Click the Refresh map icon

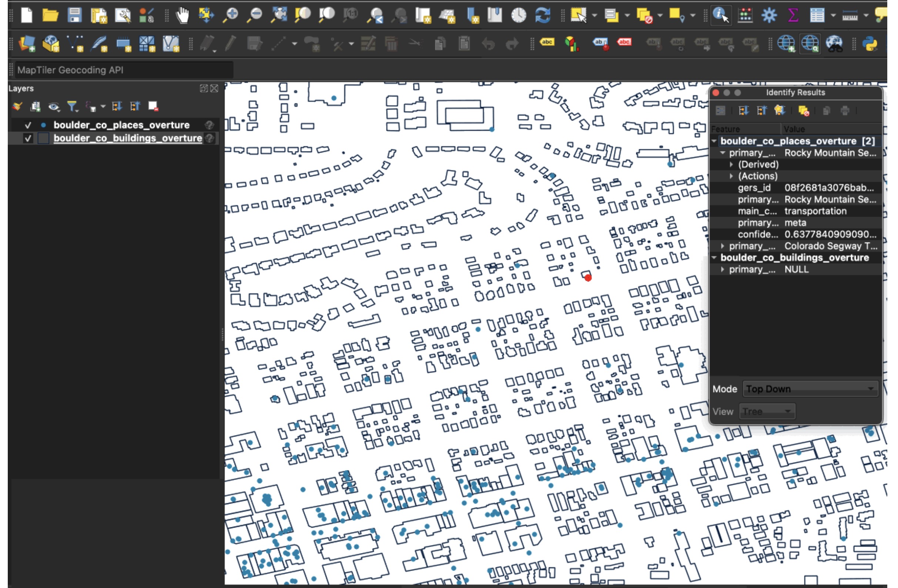pos(543,16)
